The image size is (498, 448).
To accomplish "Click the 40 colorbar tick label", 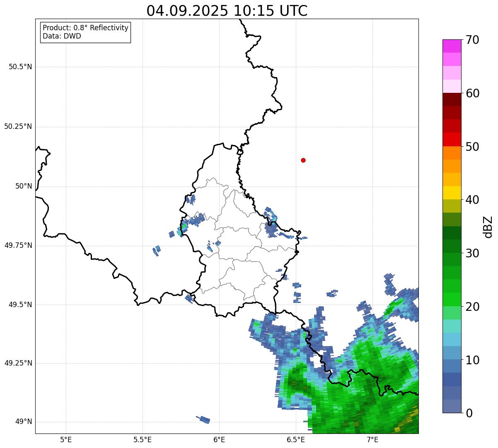I will click(472, 200).
